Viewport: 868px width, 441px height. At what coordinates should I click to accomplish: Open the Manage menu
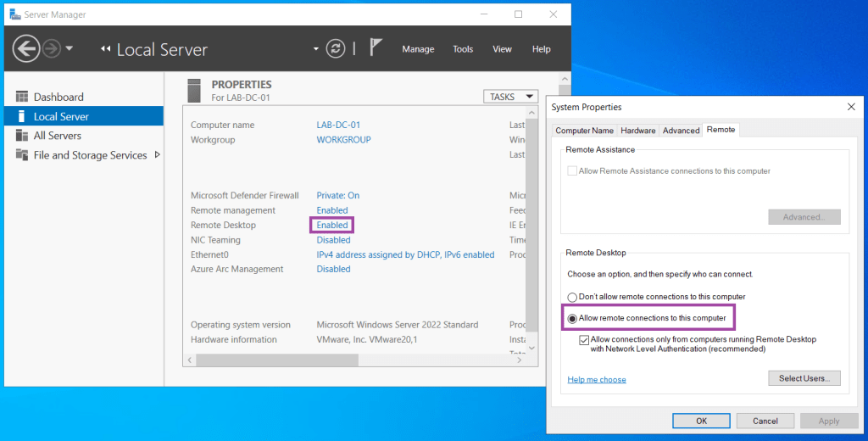pos(418,49)
